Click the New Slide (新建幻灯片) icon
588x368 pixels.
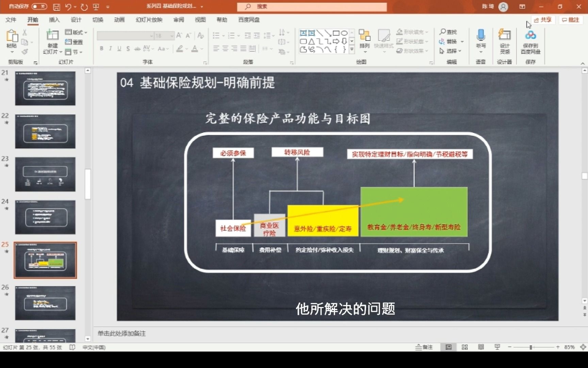(x=52, y=35)
